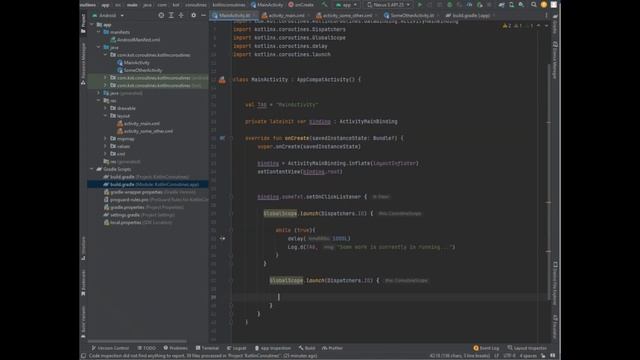The image size is (640, 360).
Task: Open the tool windows quick-access icon
Action: click(83, 356)
